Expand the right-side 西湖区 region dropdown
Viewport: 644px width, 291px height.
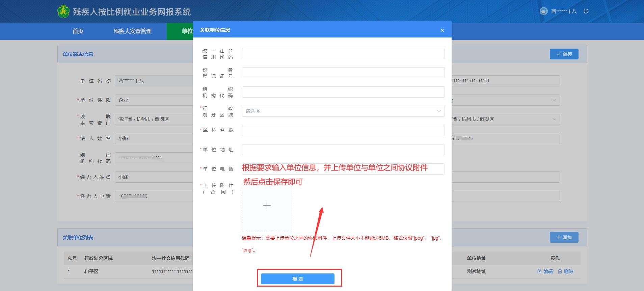pyautogui.click(x=554, y=119)
